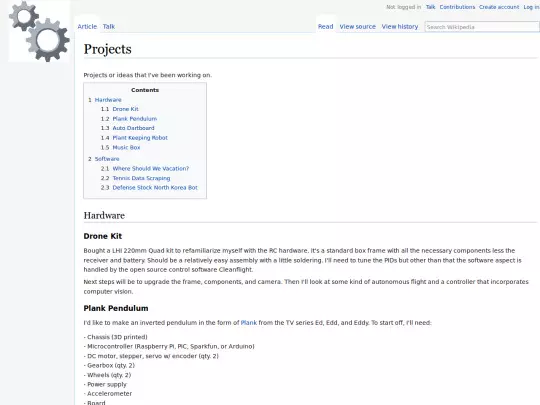The width and height of the screenshot is (540, 405).
Task: Follow the Plank link in paragraph
Action: point(249,323)
